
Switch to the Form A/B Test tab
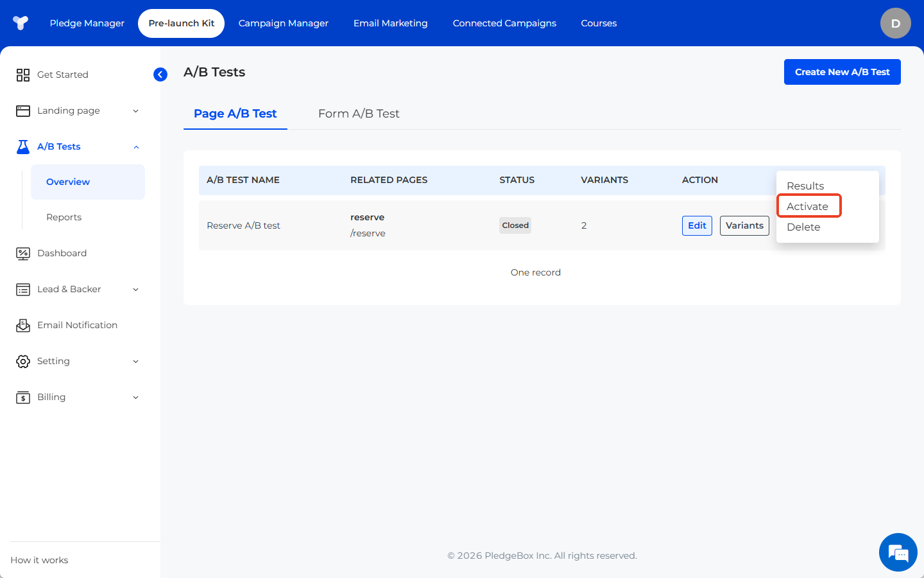(359, 114)
